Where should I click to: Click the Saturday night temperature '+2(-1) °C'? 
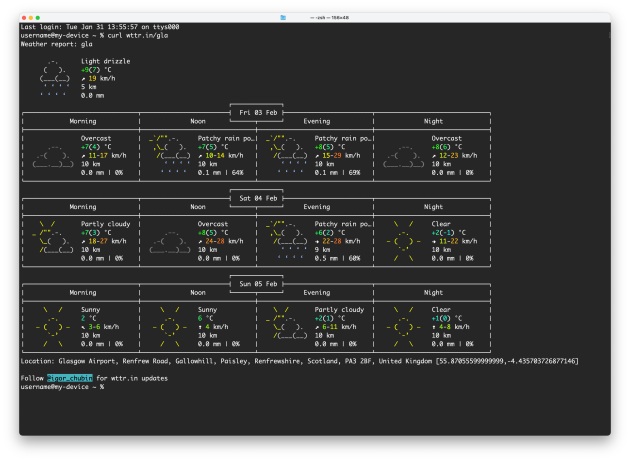click(x=449, y=233)
